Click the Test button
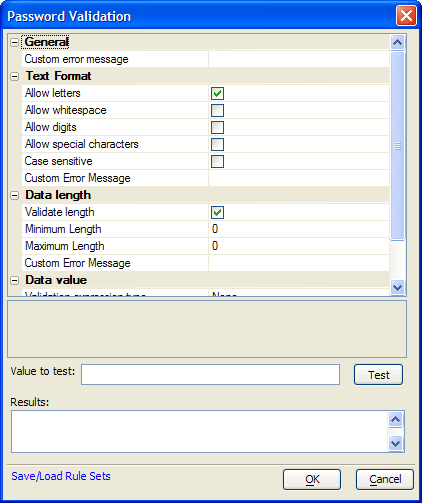This screenshot has height=503, width=422. (378, 375)
